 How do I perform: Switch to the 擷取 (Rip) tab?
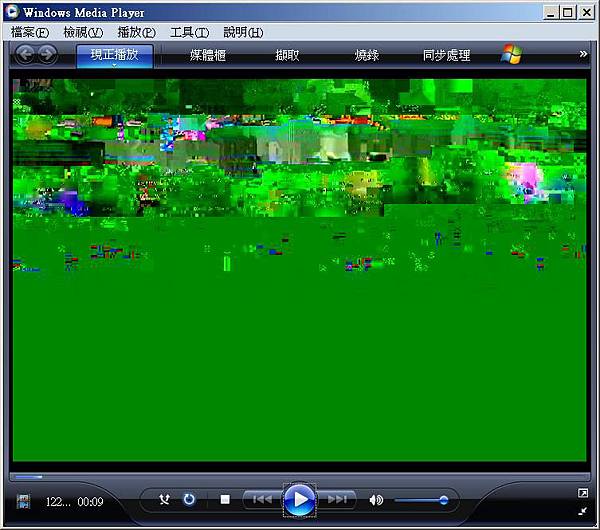click(x=287, y=55)
